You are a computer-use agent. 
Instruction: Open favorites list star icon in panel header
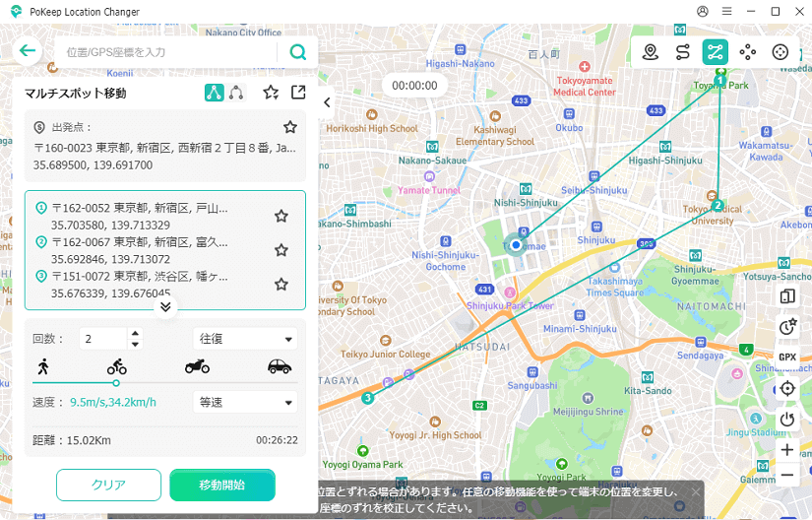(x=271, y=93)
